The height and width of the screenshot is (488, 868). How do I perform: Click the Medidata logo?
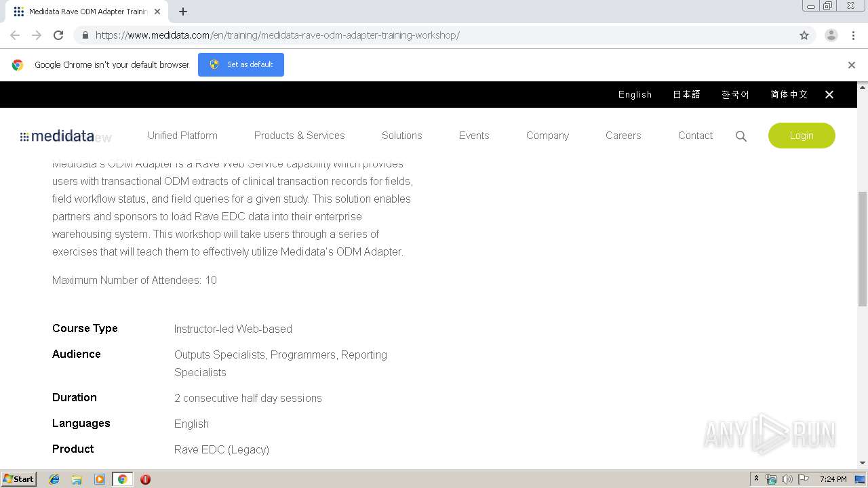(57, 136)
